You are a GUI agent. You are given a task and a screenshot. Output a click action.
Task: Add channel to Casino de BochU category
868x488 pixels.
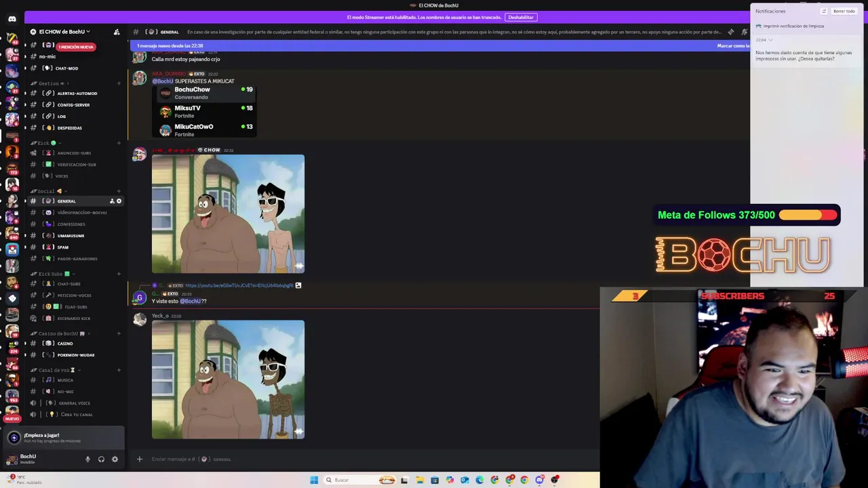[x=119, y=333]
